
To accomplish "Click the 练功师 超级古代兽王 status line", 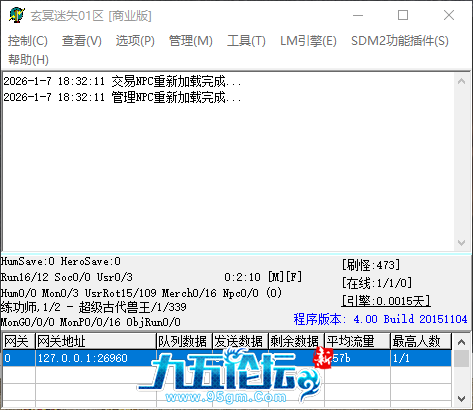I will (x=94, y=307).
